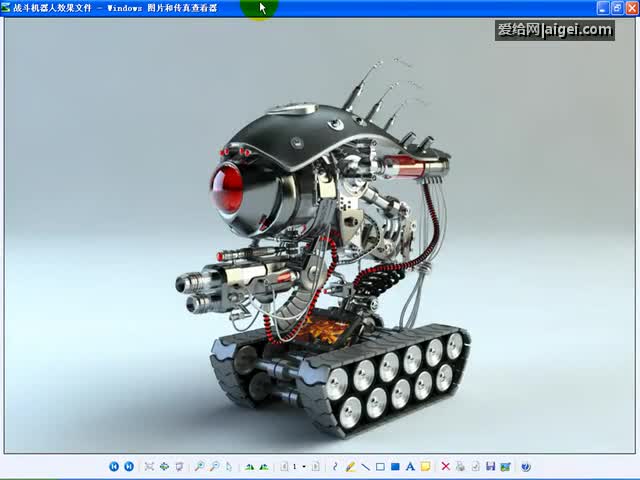
Task: Rotate the image clockwise
Action: 249,467
